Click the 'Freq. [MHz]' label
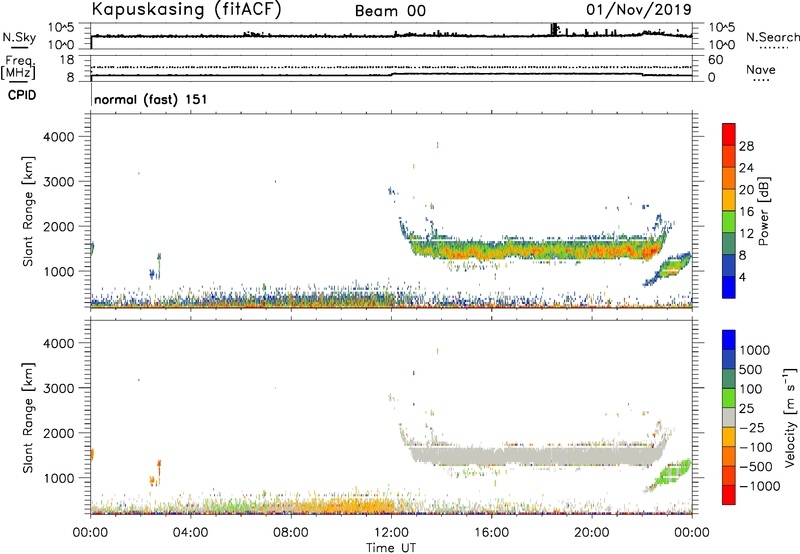The width and height of the screenshot is (800, 554). coord(19,67)
